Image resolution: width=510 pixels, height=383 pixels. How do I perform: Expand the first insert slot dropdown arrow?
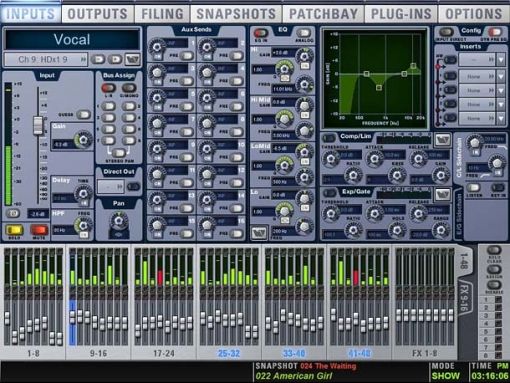[x=501, y=60]
